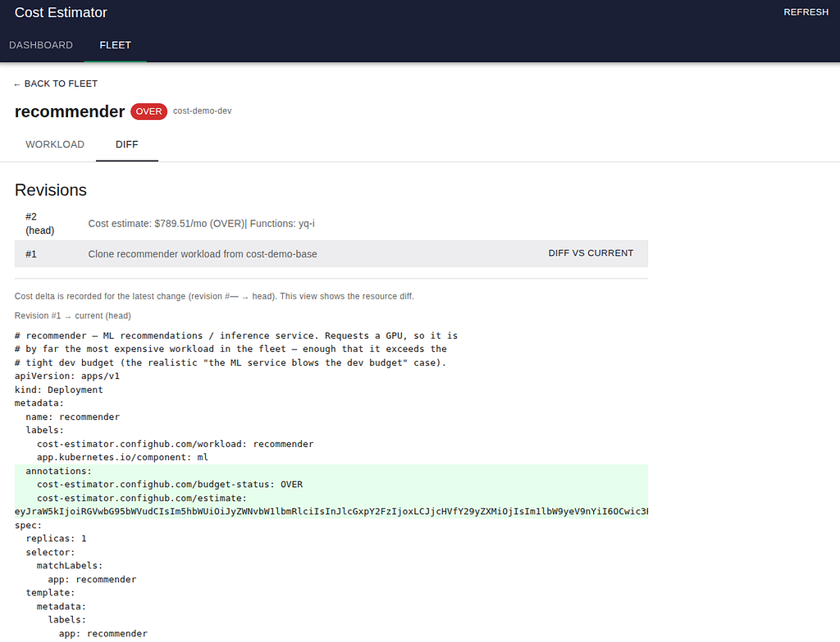
Task: Click the "budget-status: OVER" diff line
Action: tap(170, 485)
